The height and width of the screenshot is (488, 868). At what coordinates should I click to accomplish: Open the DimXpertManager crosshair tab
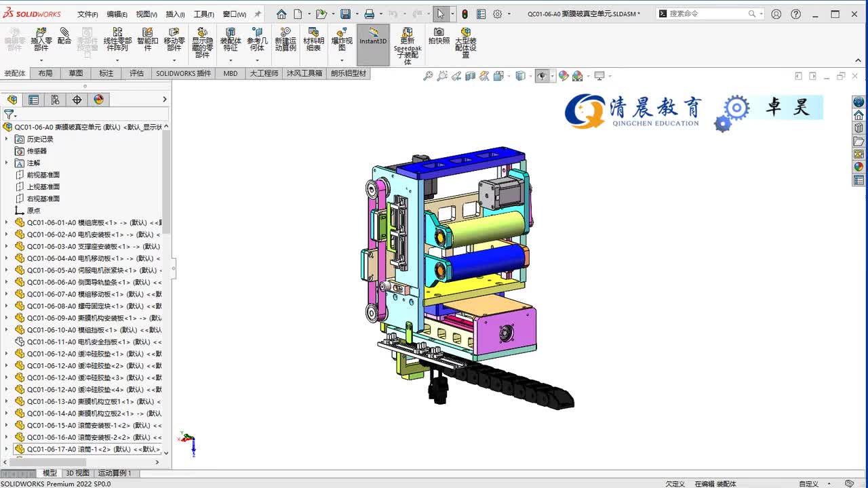point(77,100)
